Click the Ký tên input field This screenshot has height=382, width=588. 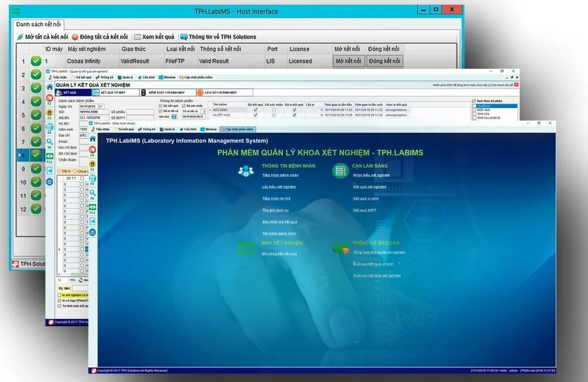[x=80, y=289]
